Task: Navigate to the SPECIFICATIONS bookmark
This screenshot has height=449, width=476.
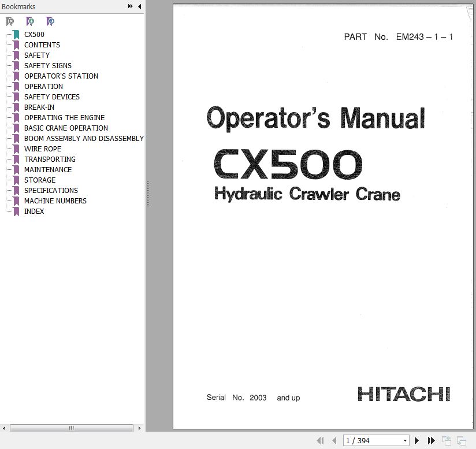Action: 51,190
